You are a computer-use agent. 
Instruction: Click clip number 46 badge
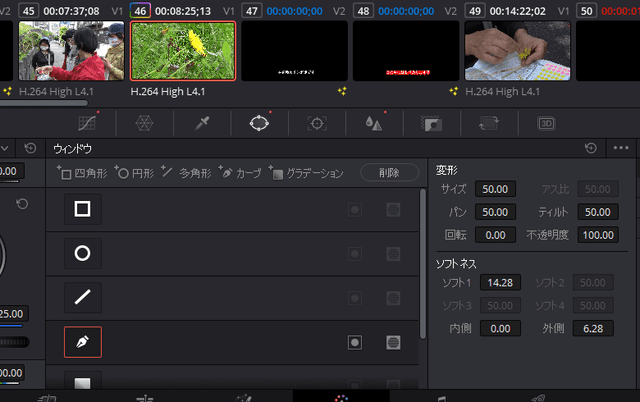click(x=140, y=11)
